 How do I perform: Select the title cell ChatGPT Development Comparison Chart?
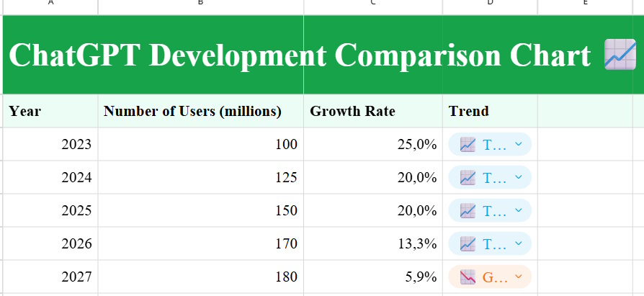coord(323,55)
